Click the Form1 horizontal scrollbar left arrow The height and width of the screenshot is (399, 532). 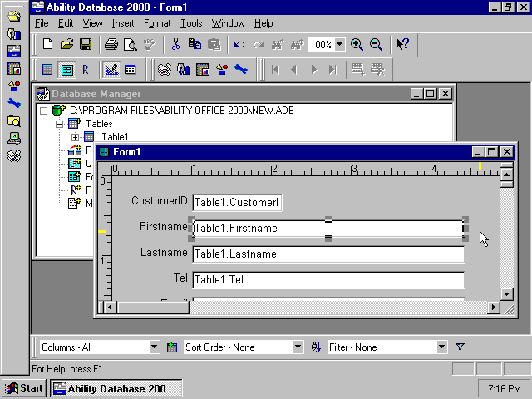[x=110, y=307]
